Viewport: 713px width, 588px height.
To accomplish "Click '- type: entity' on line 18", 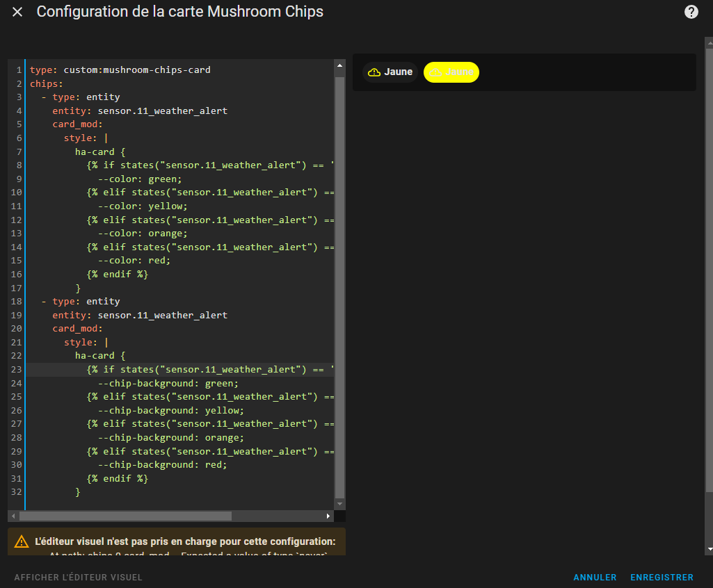I will coord(81,301).
